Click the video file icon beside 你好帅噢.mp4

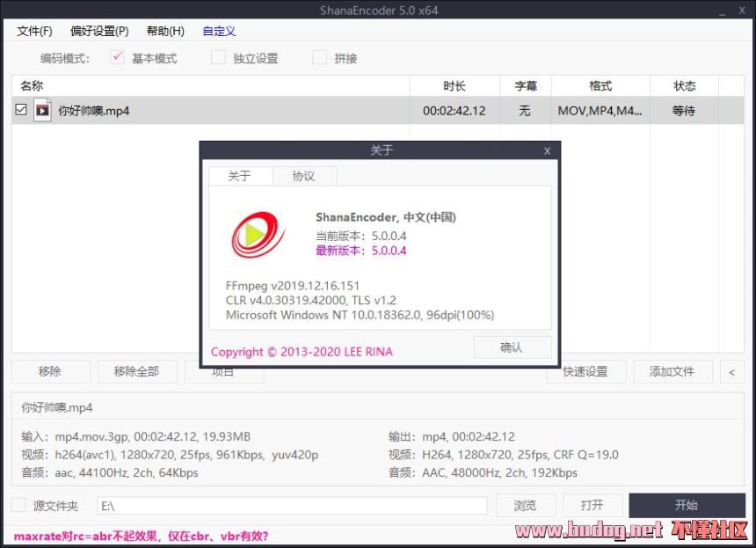tap(42, 111)
